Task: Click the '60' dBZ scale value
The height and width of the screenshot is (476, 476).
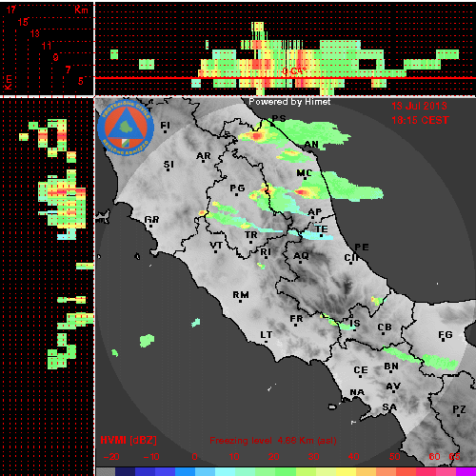Action: (x=434, y=457)
